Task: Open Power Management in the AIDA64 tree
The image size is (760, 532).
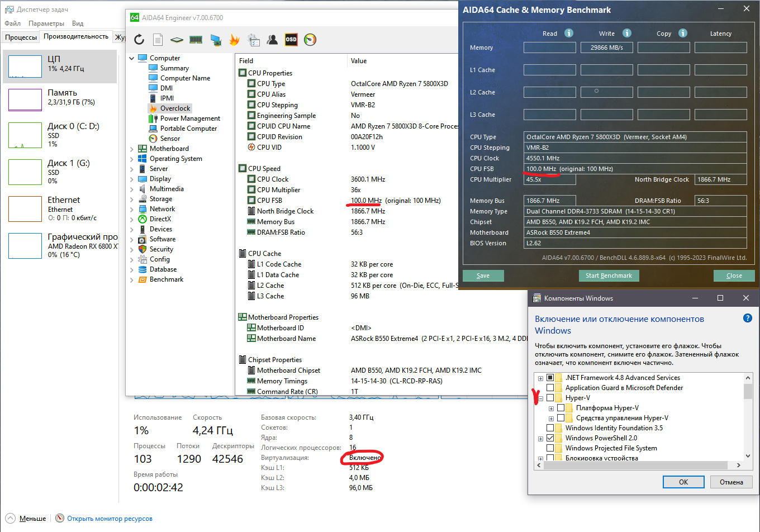Action: pyautogui.click(x=190, y=118)
